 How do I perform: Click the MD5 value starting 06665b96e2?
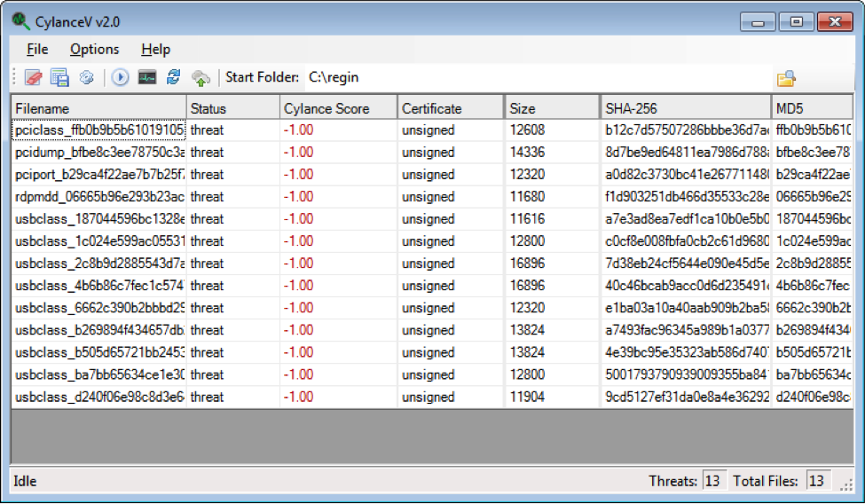[x=814, y=196]
